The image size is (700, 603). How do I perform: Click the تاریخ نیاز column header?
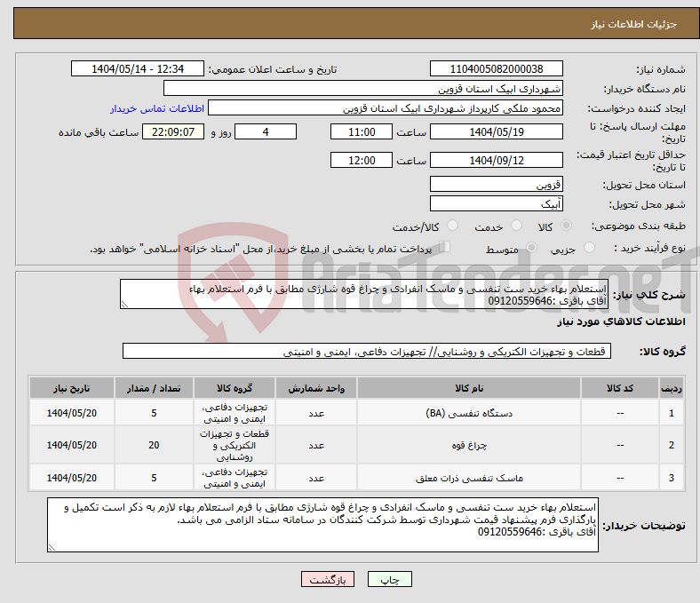tap(72, 388)
